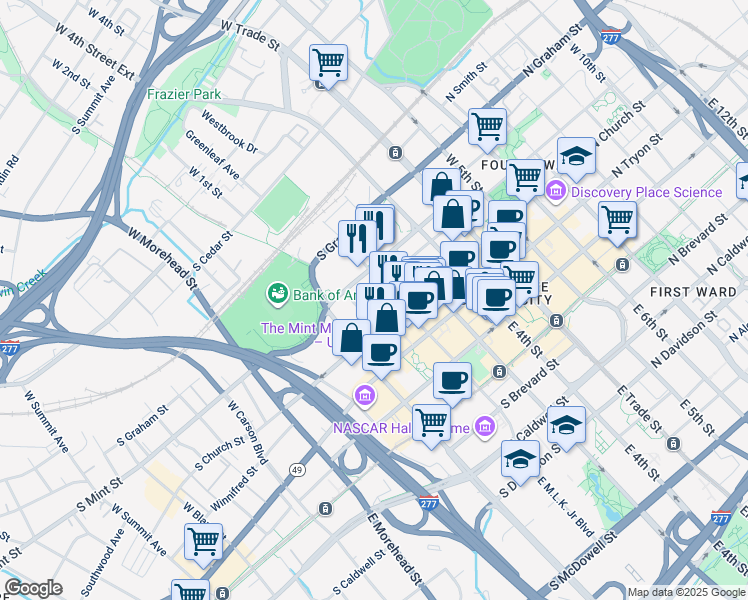Click the shopping cart marker near N Brevard St
The height and width of the screenshot is (600, 748).
tap(618, 221)
